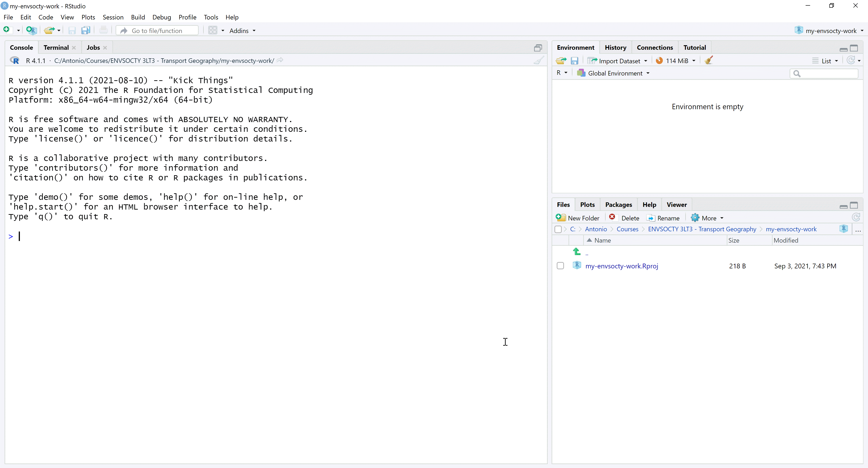Minimize the Environment pane
Viewport: 868px width, 468px height.
(x=843, y=49)
